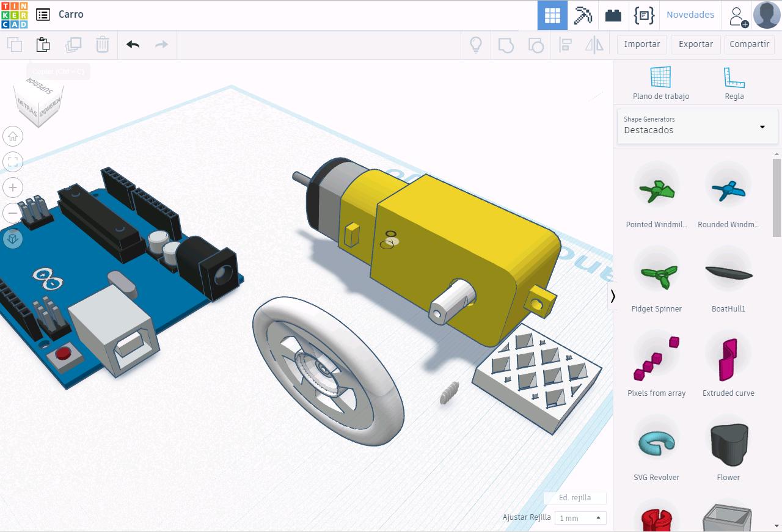The height and width of the screenshot is (532, 782).
Task: Open the Ajustar Rejilla 1 mm dropdown
Action: [579, 517]
